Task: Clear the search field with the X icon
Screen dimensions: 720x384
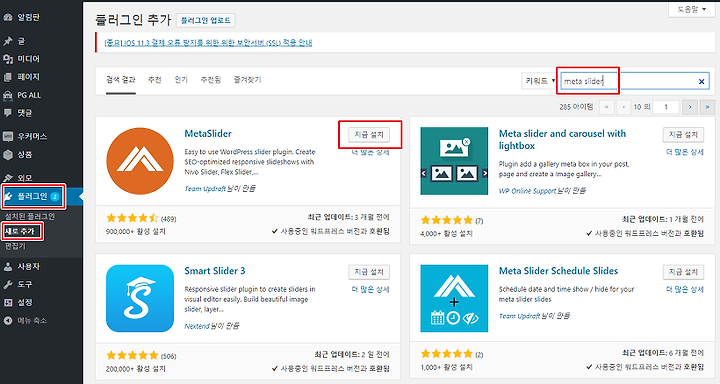Action: [x=701, y=81]
